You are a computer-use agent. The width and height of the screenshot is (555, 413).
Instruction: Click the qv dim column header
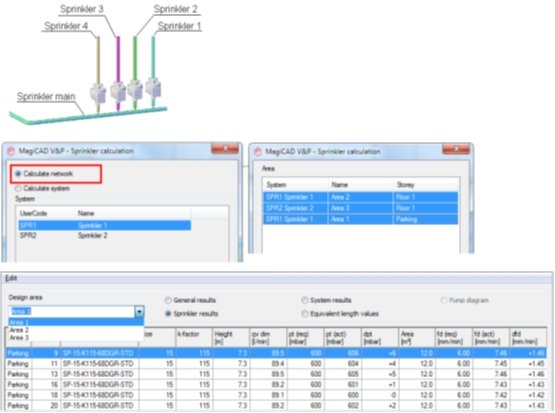coord(268,337)
